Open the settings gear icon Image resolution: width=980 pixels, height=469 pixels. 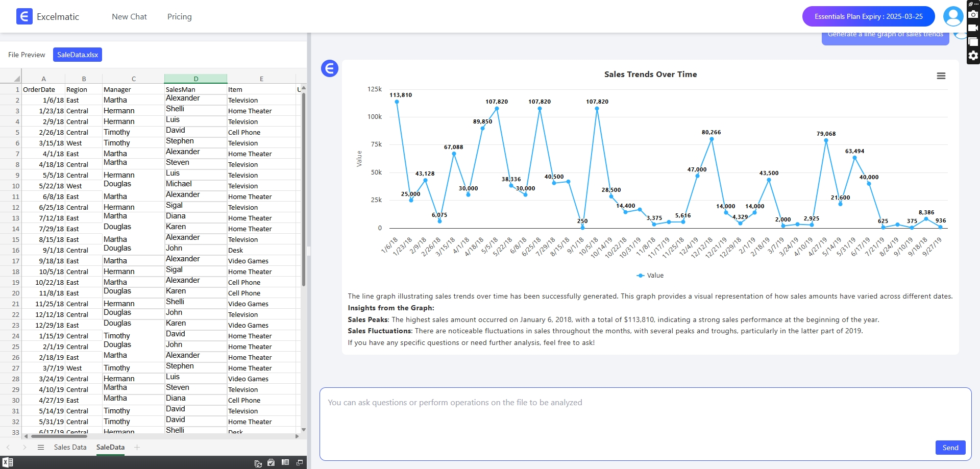coord(973,56)
